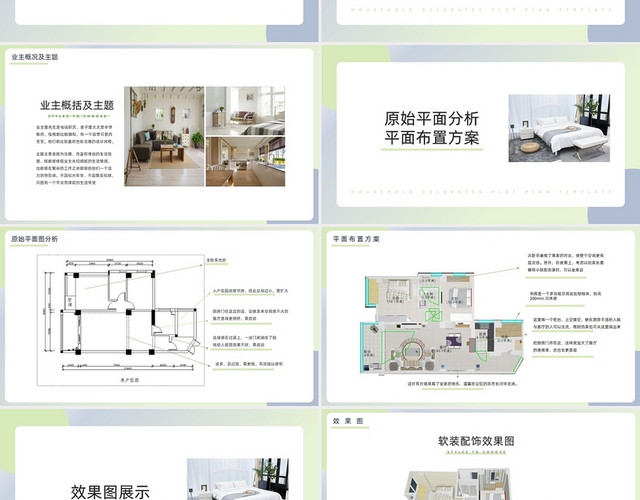Select the '软装配饰效果图' heading
Viewport: 640px width, 500px height.
pyautogui.click(x=476, y=441)
